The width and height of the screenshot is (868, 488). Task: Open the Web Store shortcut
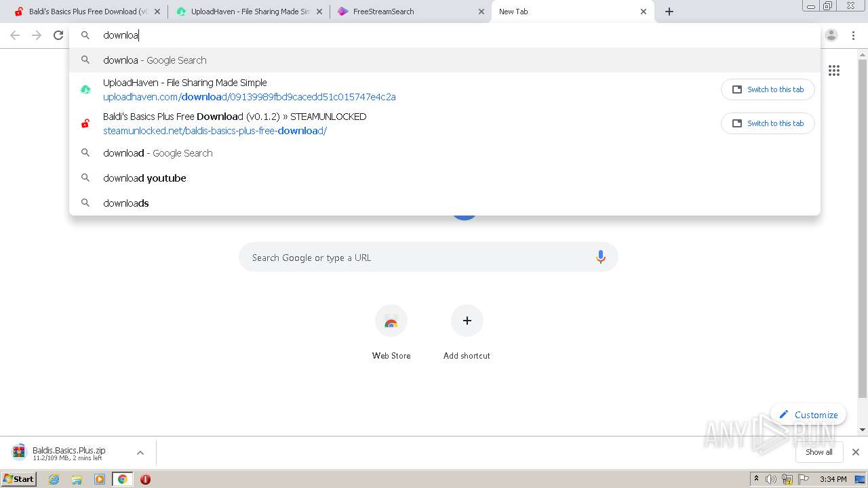point(391,332)
